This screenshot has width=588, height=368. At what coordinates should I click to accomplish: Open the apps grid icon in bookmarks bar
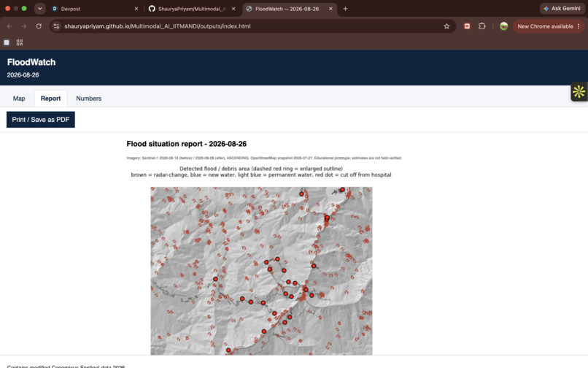[20, 43]
